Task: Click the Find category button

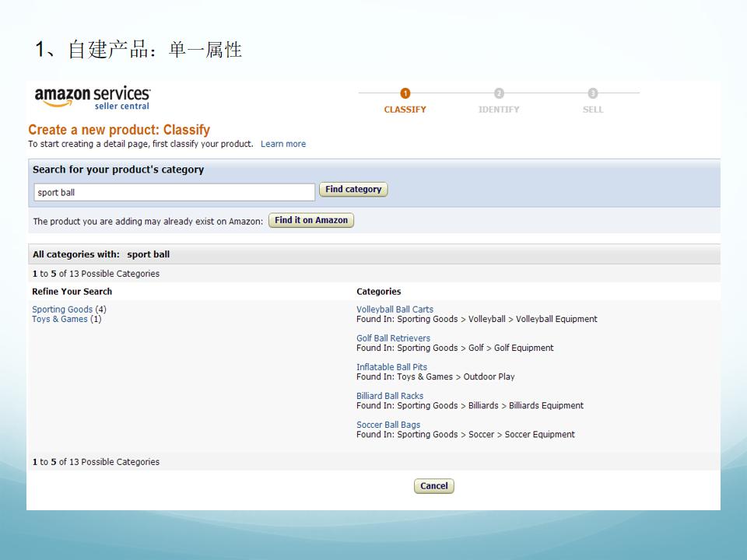Action: point(353,190)
